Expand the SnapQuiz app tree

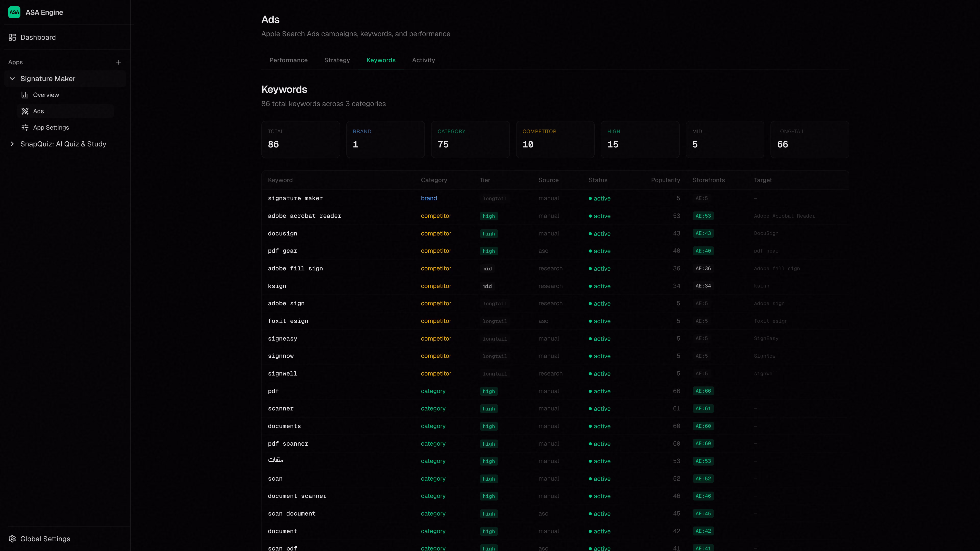click(12, 144)
